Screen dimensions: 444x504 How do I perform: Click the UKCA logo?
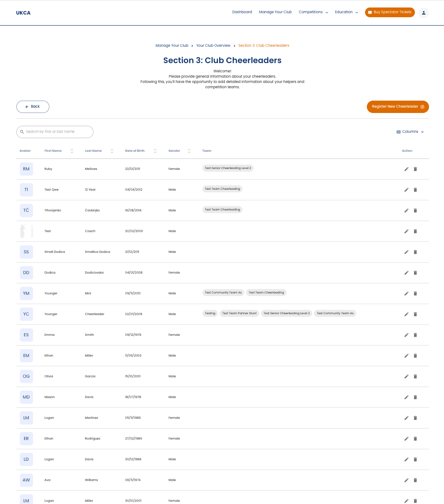(23, 13)
